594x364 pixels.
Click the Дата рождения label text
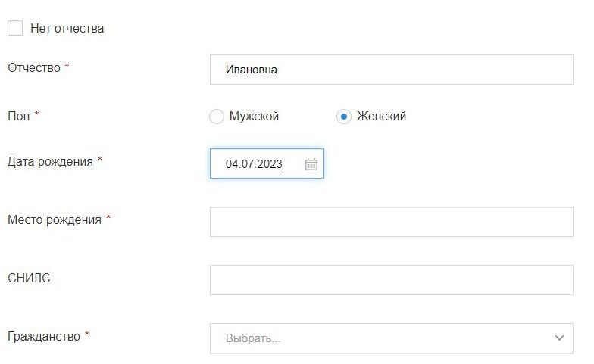click(50, 162)
